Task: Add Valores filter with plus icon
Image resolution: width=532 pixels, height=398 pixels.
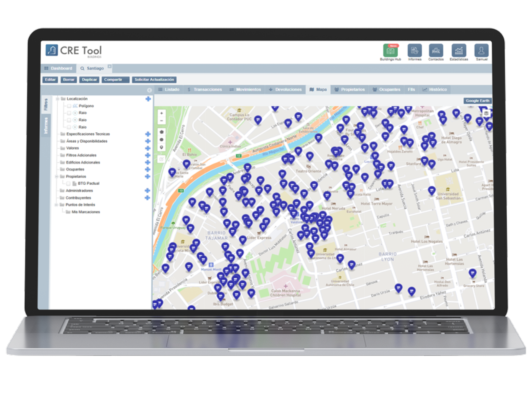Action: coord(148,148)
